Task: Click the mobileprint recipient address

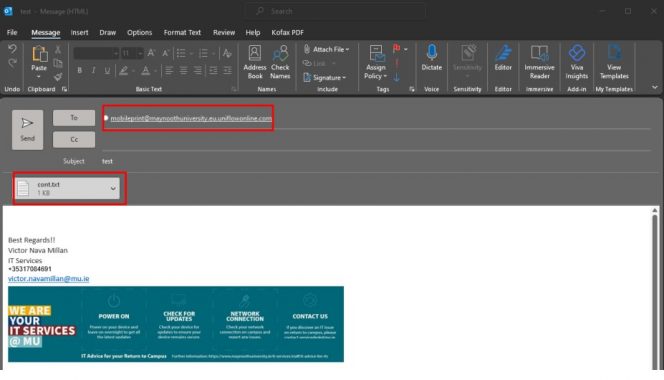Action: 191,118
